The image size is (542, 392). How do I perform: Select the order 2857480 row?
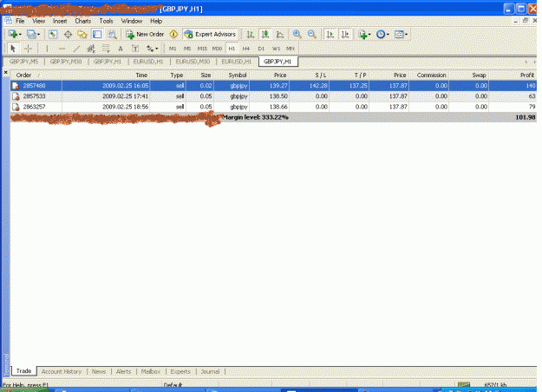tap(273, 86)
